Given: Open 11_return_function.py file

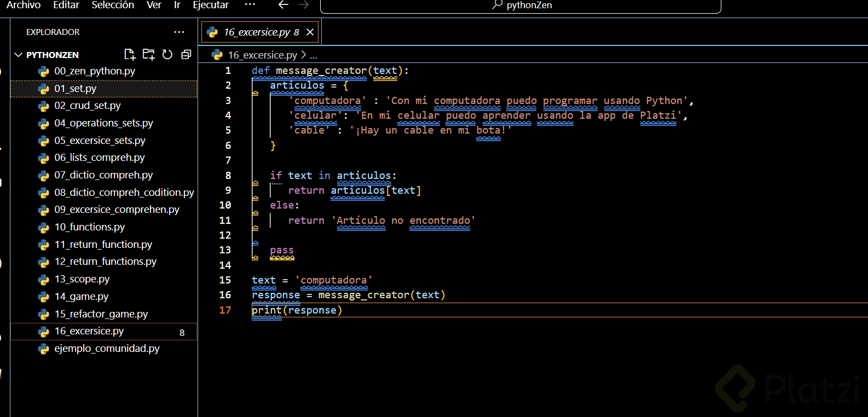Looking at the screenshot, I should point(104,245).
